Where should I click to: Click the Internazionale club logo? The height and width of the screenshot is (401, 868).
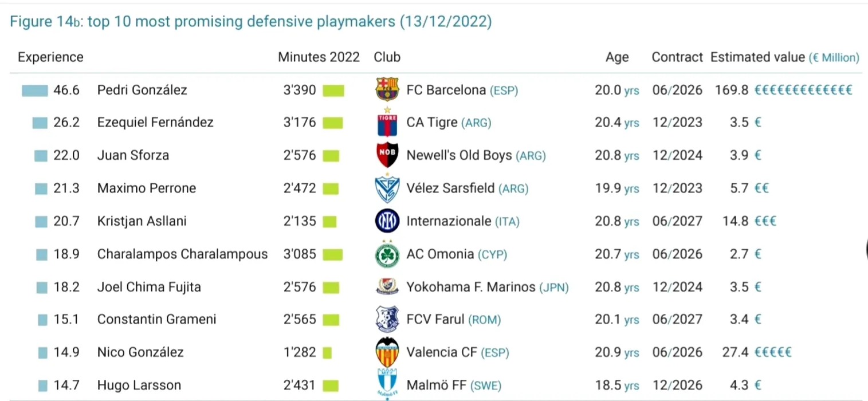point(387,221)
